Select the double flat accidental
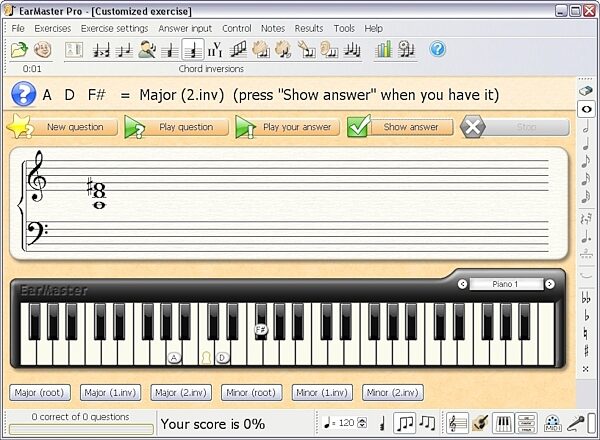The image size is (600, 440). tap(586, 298)
